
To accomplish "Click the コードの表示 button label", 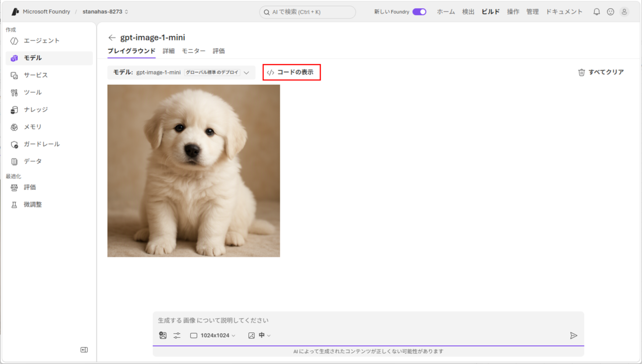I will point(295,73).
